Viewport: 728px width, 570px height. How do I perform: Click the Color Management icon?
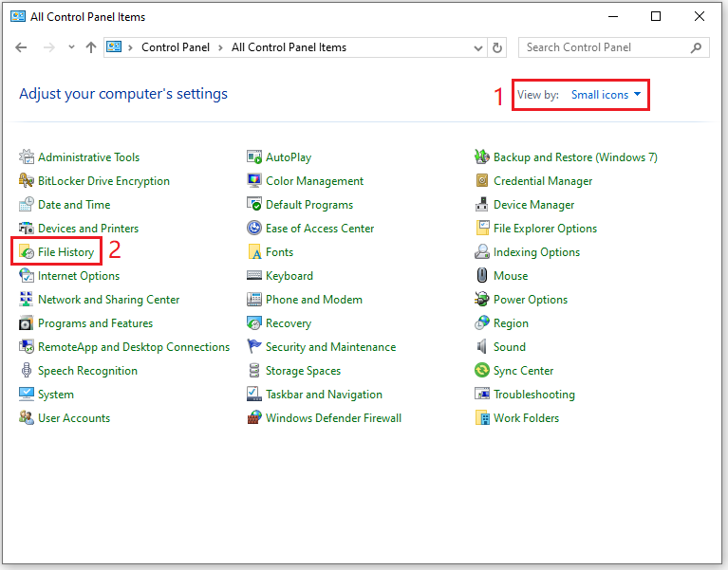point(254,181)
